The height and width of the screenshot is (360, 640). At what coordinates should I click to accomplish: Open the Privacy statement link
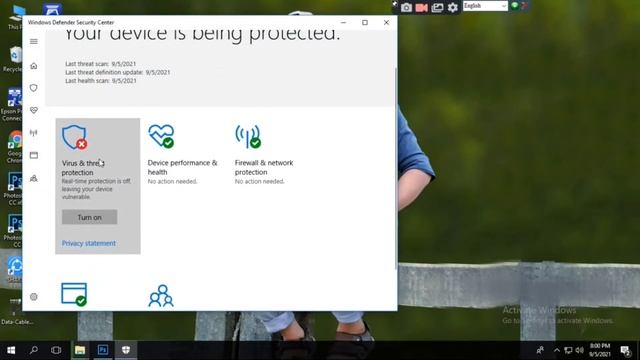[x=89, y=243]
